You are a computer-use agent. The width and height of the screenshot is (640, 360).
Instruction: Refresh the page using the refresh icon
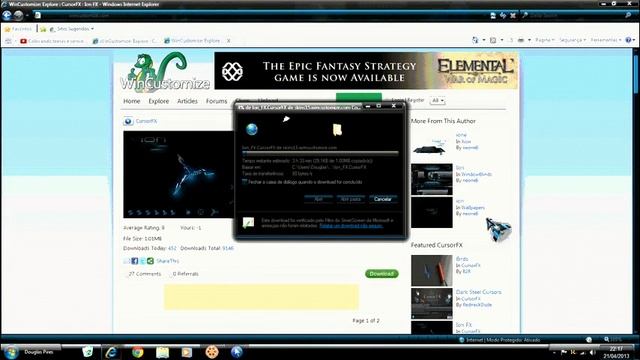tap(503, 16)
